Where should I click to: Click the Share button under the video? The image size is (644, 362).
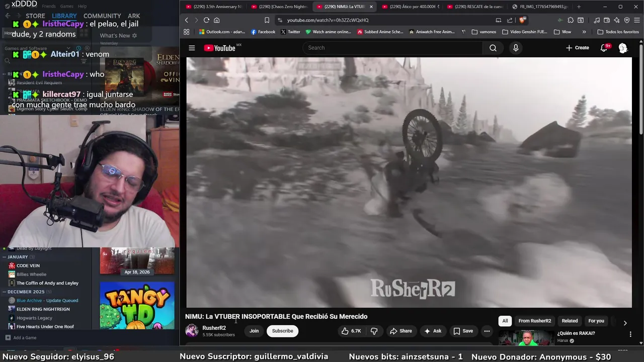click(x=401, y=331)
